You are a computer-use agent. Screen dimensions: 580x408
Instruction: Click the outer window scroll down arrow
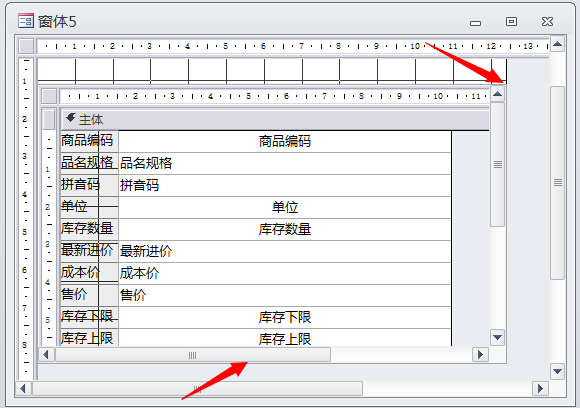[x=557, y=371]
